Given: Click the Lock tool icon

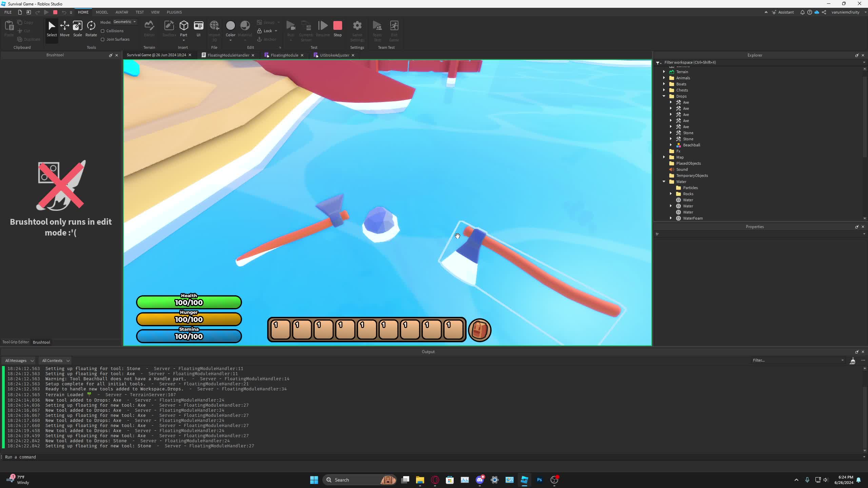Looking at the screenshot, I should 259,31.
